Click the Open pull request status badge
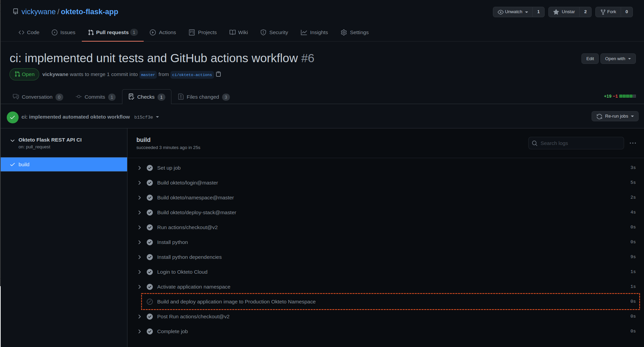 pyautogui.click(x=24, y=74)
